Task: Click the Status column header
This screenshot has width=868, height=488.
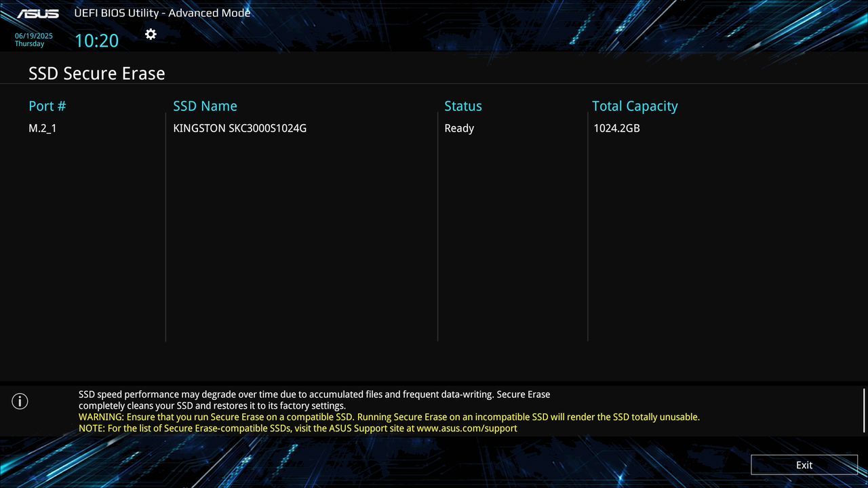Action: (463, 106)
